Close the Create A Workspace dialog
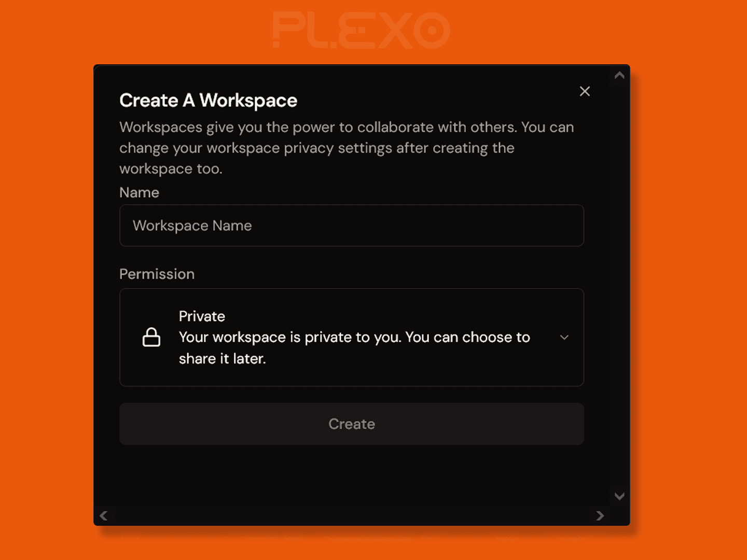Image resolution: width=747 pixels, height=560 pixels. pyautogui.click(x=585, y=91)
